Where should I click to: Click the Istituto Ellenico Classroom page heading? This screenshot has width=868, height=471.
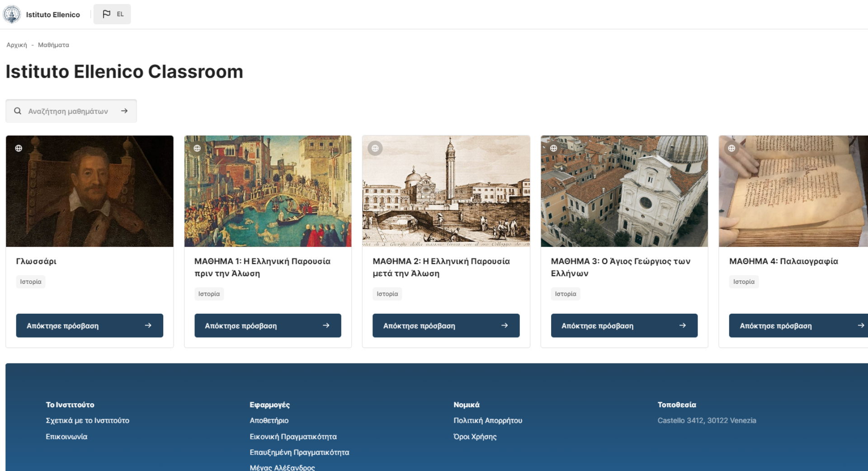point(124,71)
